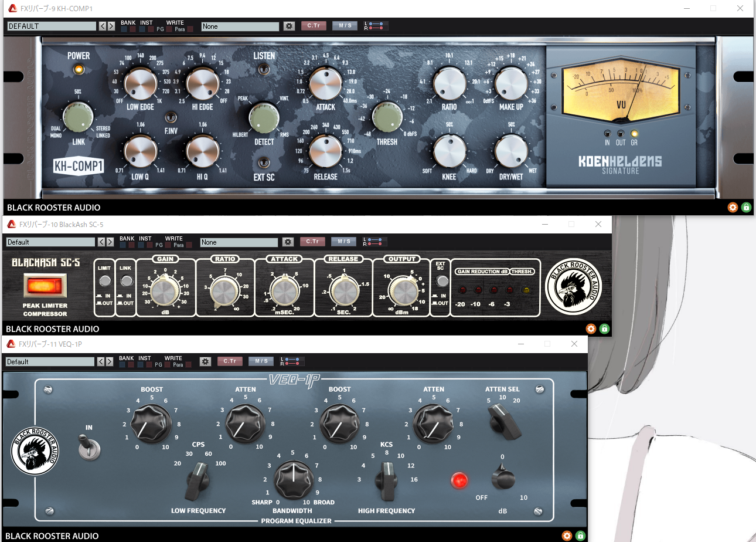Select next preset arrow in VEQ-1P header
The image size is (756, 542).
110,361
